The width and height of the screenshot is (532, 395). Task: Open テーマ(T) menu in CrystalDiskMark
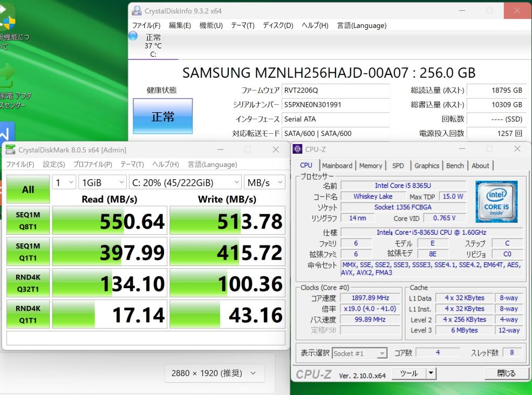click(132, 164)
